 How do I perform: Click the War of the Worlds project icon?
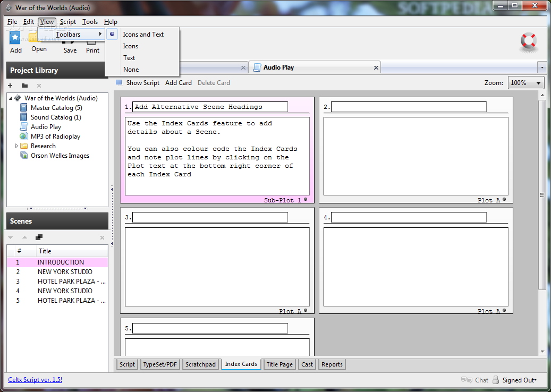pyautogui.click(x=17, y=98)
